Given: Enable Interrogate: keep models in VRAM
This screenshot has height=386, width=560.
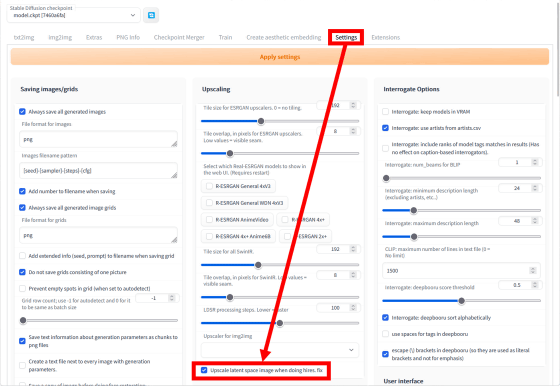Looking at the screenshot, I should click(x=385, y=112).
